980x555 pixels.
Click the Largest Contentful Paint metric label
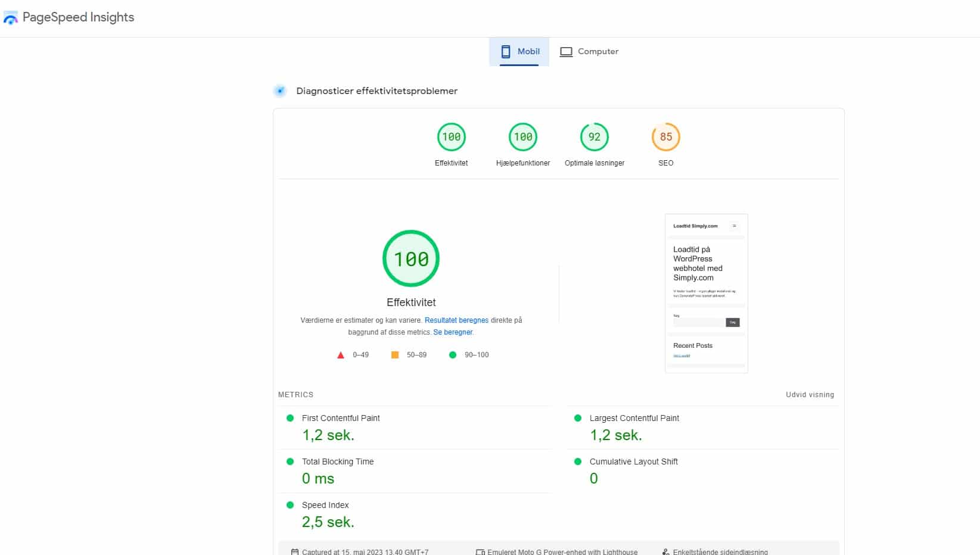pos(634,418)
